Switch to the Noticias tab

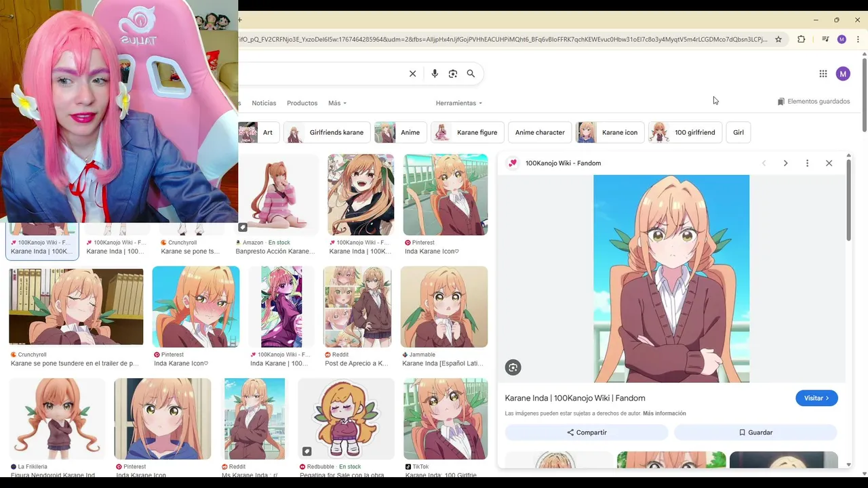264,103
